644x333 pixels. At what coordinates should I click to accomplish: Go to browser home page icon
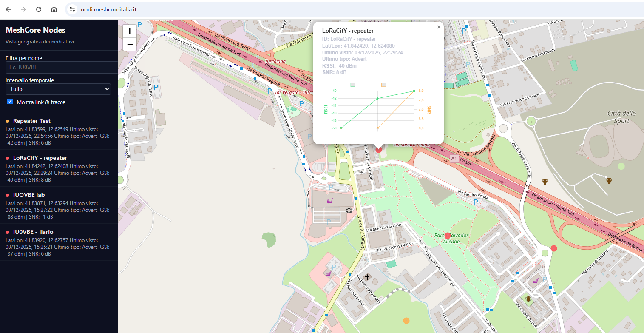pyautogui.click(x=54, y=9)
